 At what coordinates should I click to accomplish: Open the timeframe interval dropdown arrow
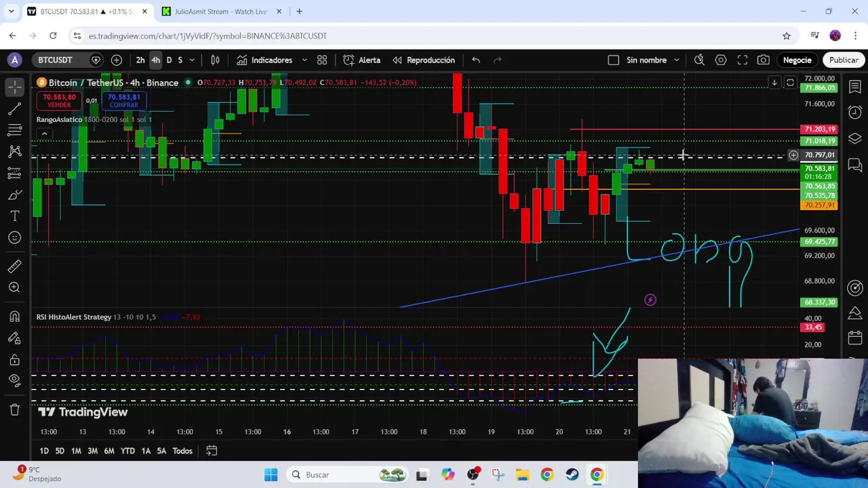[192, 60]
